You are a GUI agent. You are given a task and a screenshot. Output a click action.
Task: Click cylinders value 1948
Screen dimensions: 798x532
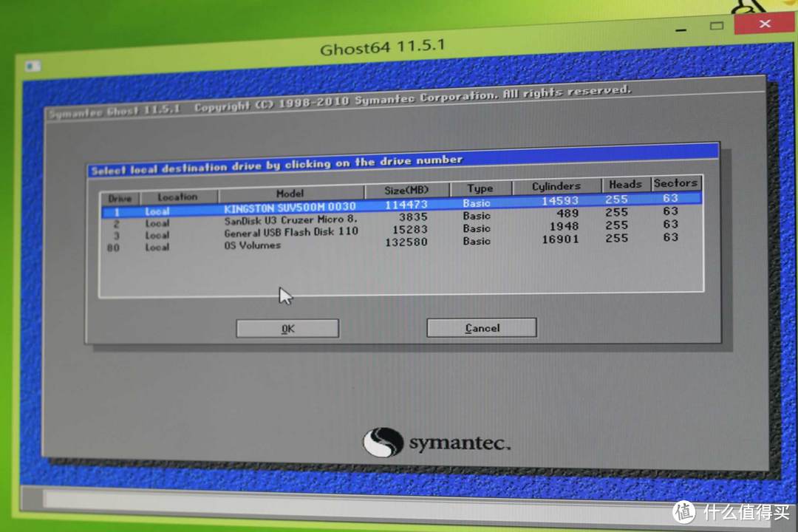(564, 226)
